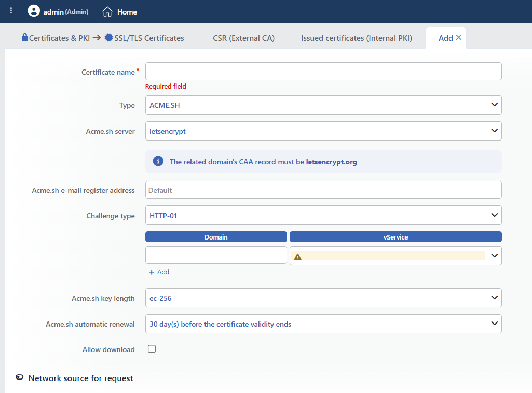The image size is (532, 393).
Task: Expand the Acme.sh server letsencrypt dropdown
Action: coord(323,131)
